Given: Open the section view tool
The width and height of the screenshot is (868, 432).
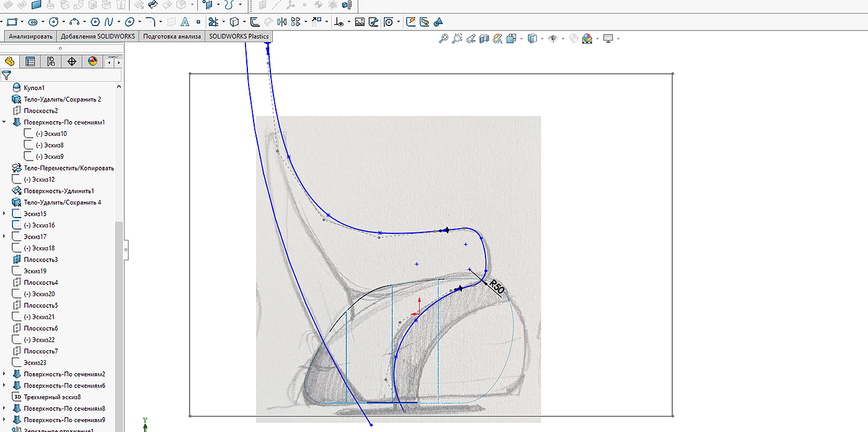Looking at the screenshot, I should pyautogui.click(x=484, y=39).
